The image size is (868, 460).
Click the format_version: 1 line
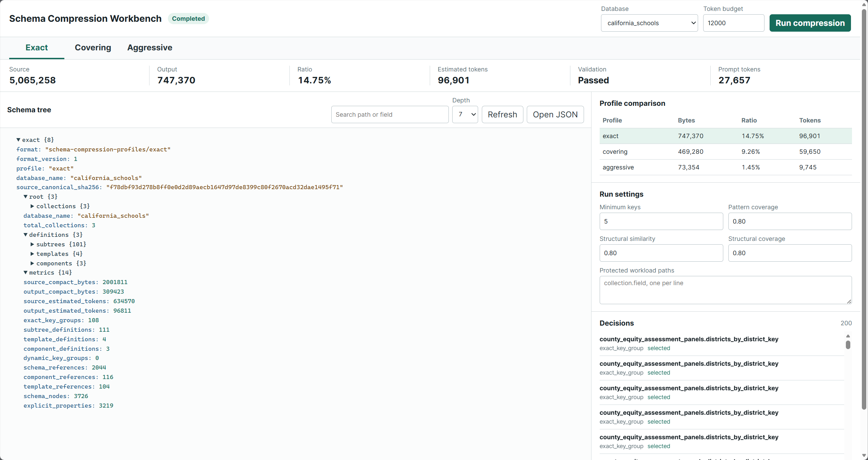point(47,159)
